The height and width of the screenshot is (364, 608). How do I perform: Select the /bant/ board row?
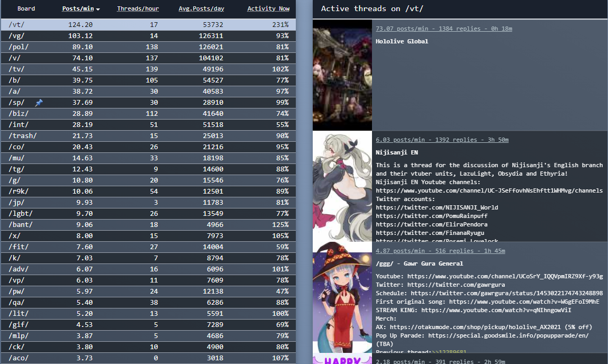tap(148, 225)
